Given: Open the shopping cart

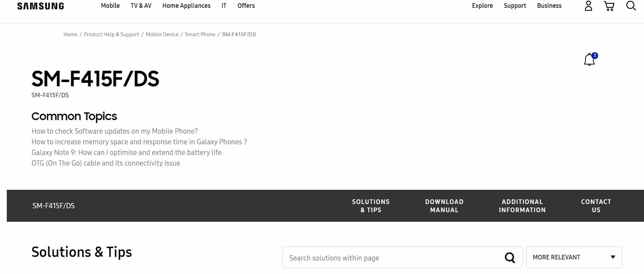Looking at the screenshot, I should 609,6.
